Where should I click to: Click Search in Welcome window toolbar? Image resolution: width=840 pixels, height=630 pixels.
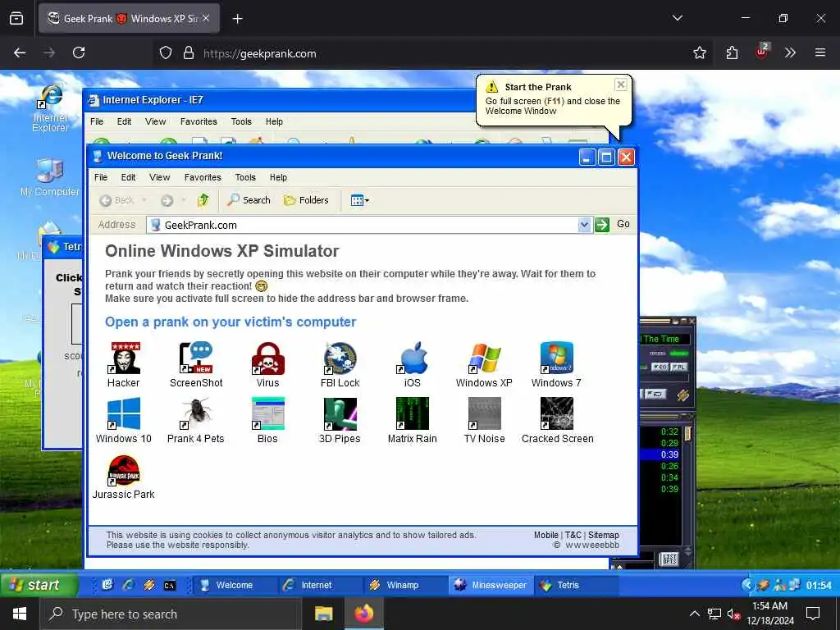(x=249, y=200)
